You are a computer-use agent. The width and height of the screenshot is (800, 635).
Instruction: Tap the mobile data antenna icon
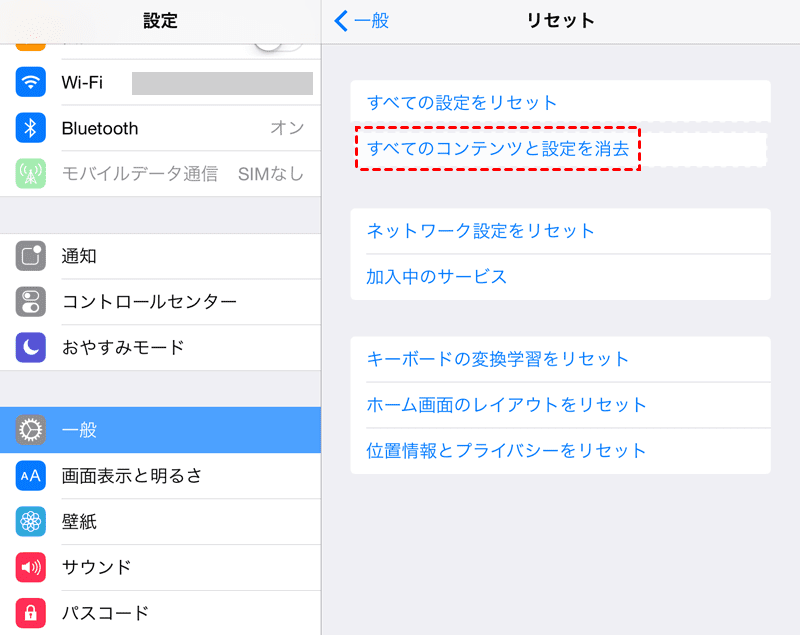31,174
